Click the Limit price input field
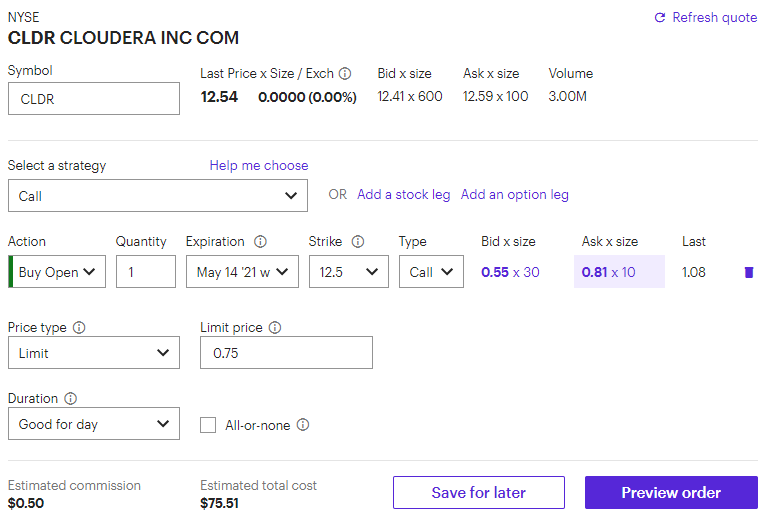Image resolution: width=770 pixels, height=532 pixels. (x=286, y=353)
